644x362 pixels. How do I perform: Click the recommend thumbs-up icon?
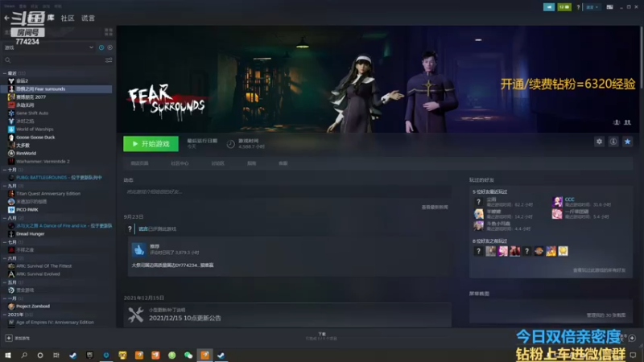[138, 249]
